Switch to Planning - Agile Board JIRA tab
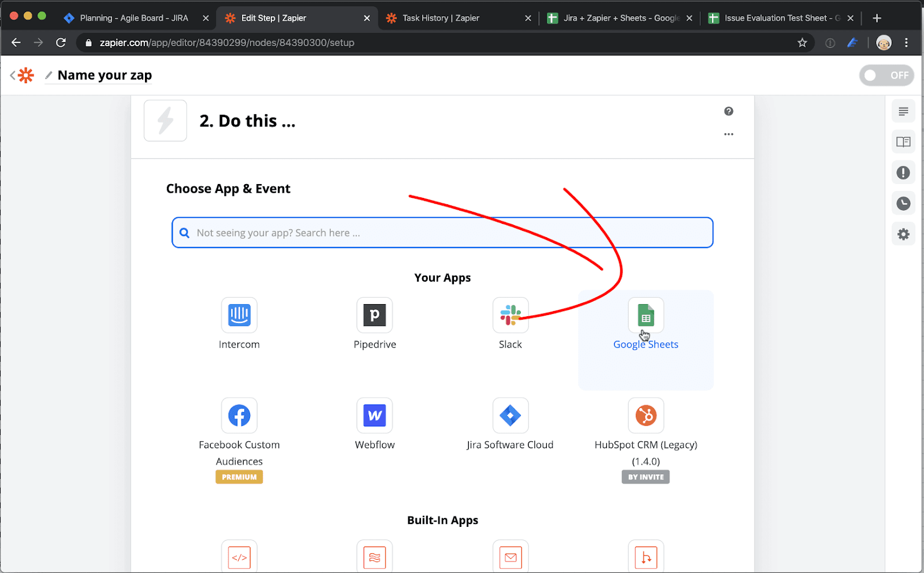 tap(134, 18)
